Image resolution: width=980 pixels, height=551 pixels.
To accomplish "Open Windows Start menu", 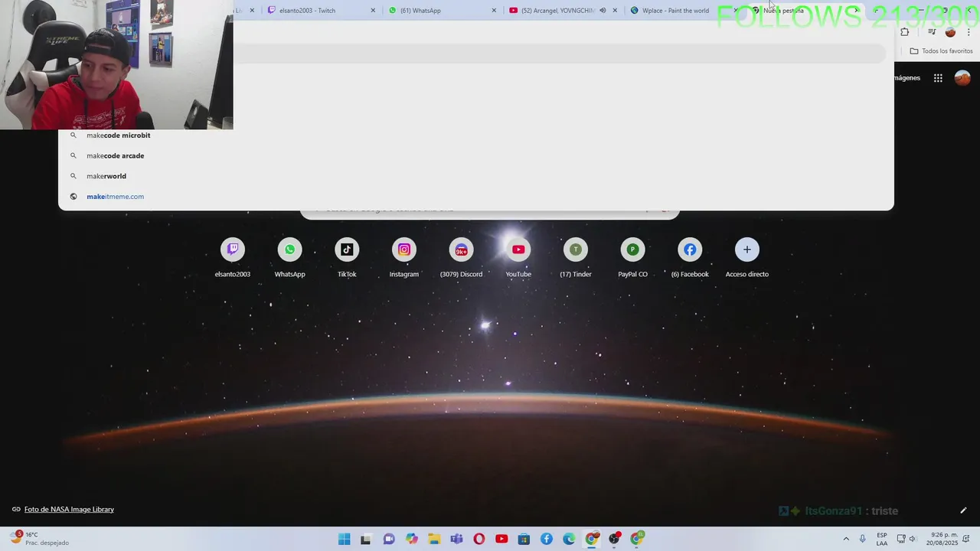I will point(345,539).
